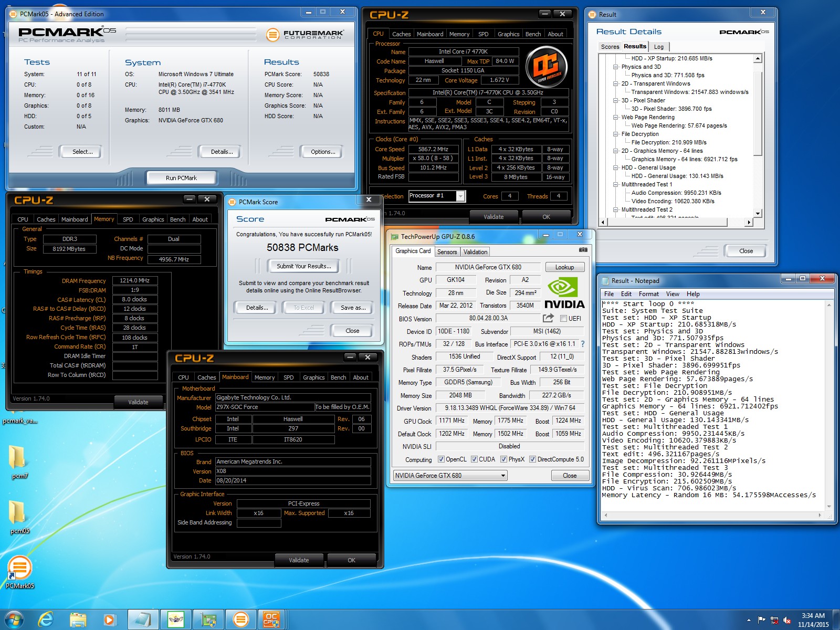This screenshot has width=840, height=630.
Task: Collapse the Web Page Rendering node
Action: click(x=615, y=117)
